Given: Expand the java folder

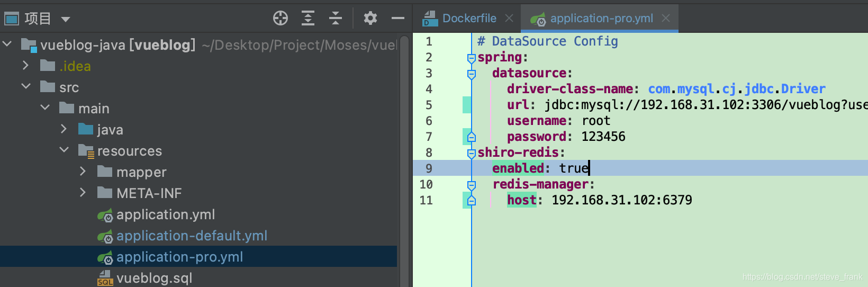Looking at the screenshot, I should 64,129.
